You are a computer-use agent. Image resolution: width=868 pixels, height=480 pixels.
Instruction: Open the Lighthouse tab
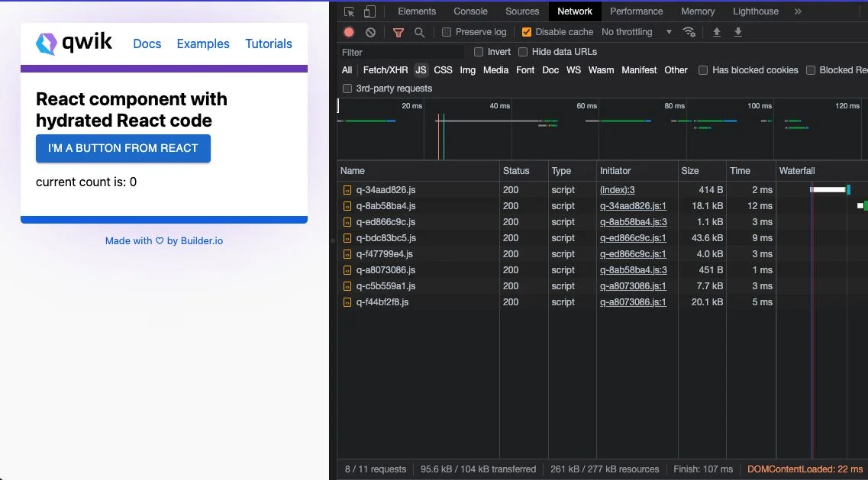(x=756, y=11)
